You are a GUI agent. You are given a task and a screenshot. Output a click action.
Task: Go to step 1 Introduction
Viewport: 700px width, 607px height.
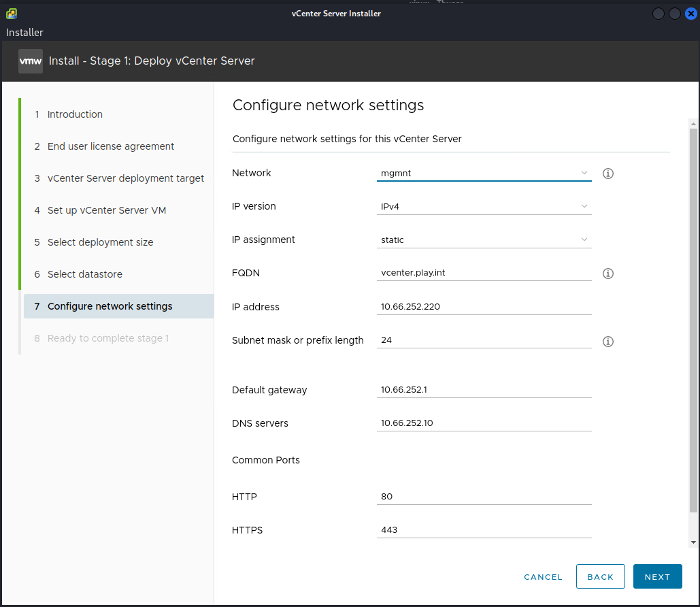click(x=75, y=114)
